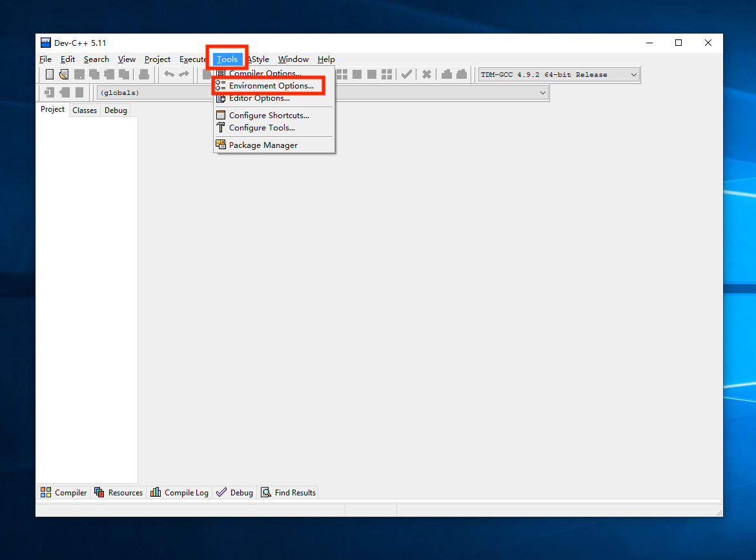The height and width of the screenshot is (560, 756).
Task: Click the Close All toolbar icon
Action: click(x=124, y=74)
